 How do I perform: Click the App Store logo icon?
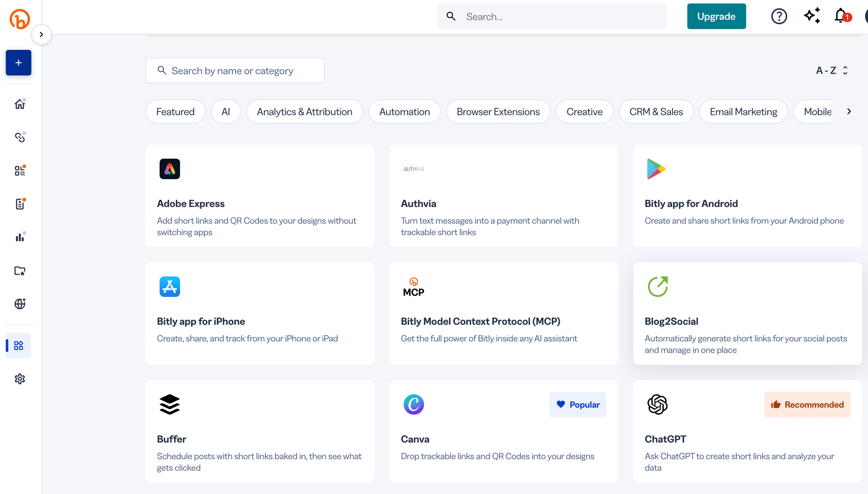pos(170,286)
